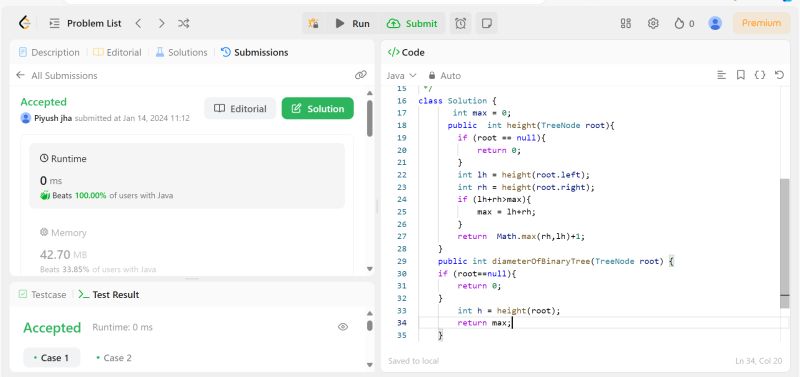Go back to All Submissions
Viewport: 800px width, 377px height.
[57, 76]
